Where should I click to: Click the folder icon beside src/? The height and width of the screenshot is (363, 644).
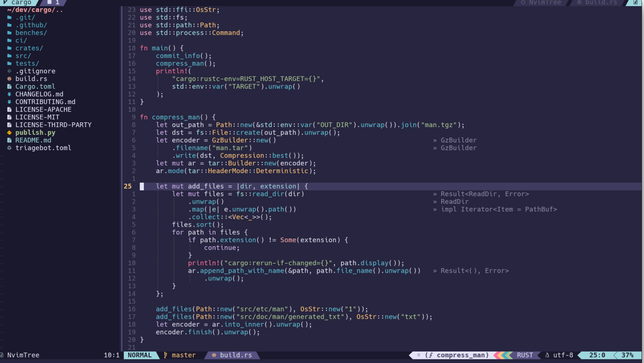(x=10, y=56)
